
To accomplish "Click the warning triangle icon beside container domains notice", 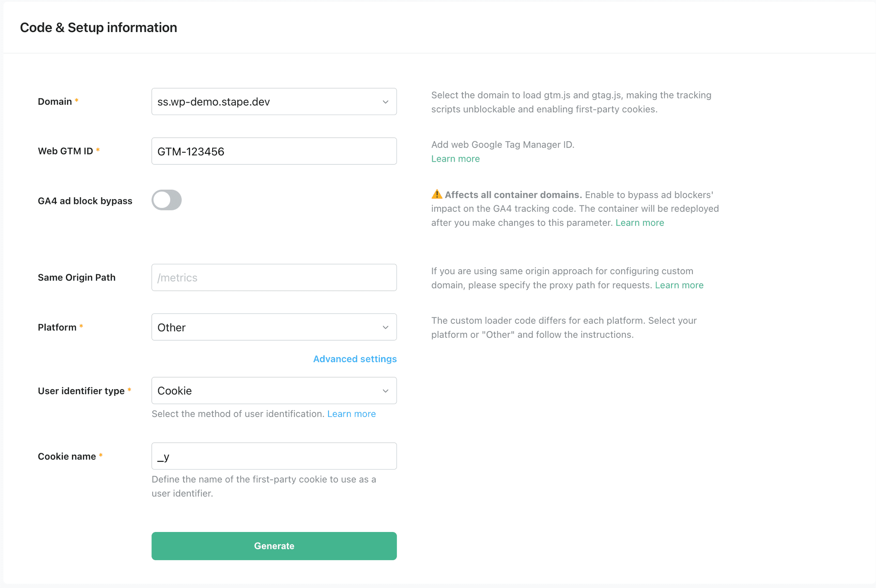I will click(436, 194).
